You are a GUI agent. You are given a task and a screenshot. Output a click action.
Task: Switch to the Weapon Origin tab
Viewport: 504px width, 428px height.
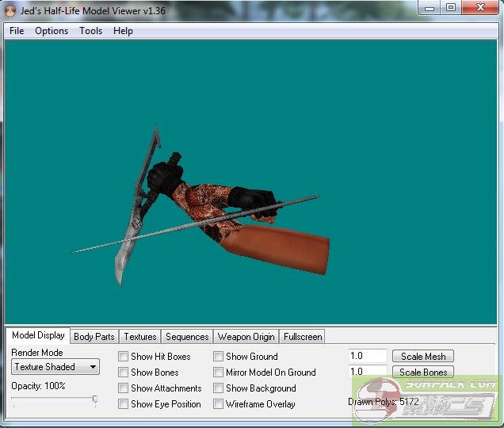pyautogui.click(x=246, y=337)
